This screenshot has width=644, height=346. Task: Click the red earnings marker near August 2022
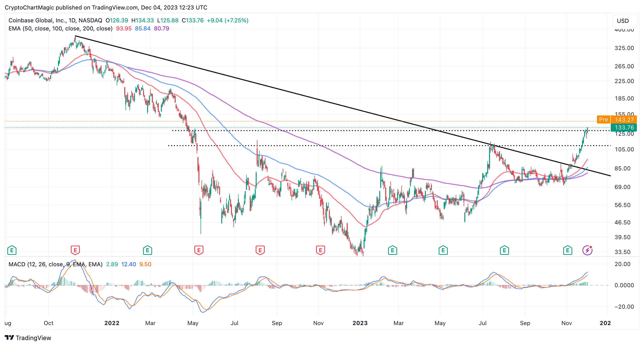[260, 250]
